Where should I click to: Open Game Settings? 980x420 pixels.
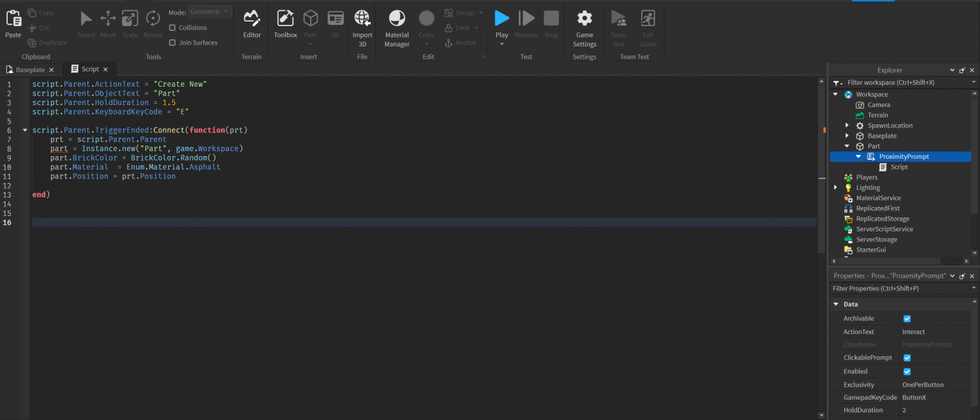click(584, 27)
